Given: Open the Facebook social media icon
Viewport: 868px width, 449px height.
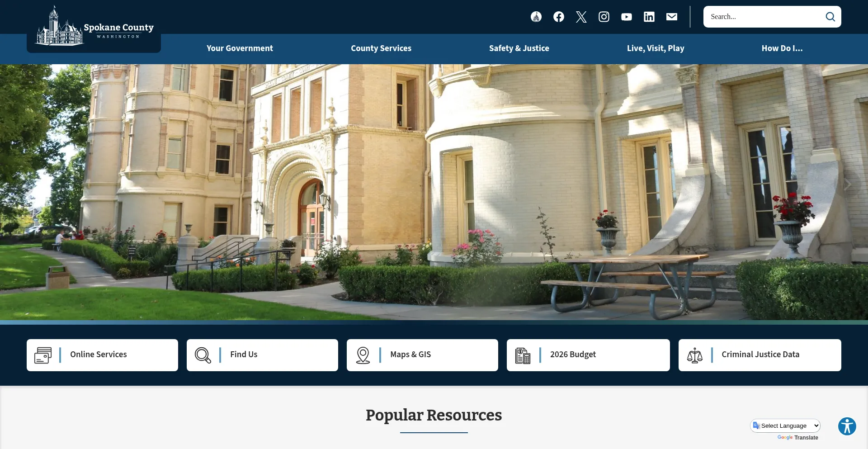Looking at the screenshot, I should click(x=558, y=17).
